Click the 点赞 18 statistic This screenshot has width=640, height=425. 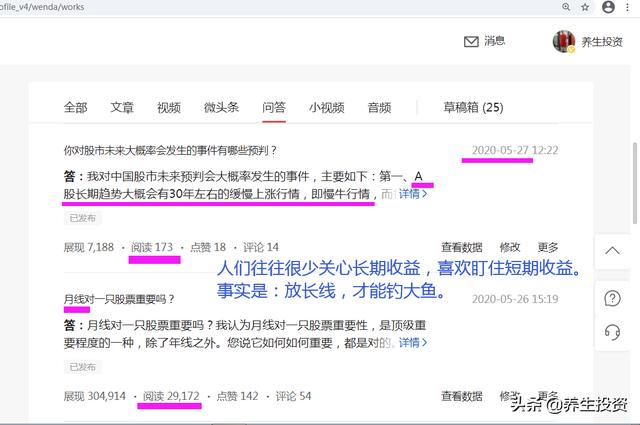[x=208, y=247]
